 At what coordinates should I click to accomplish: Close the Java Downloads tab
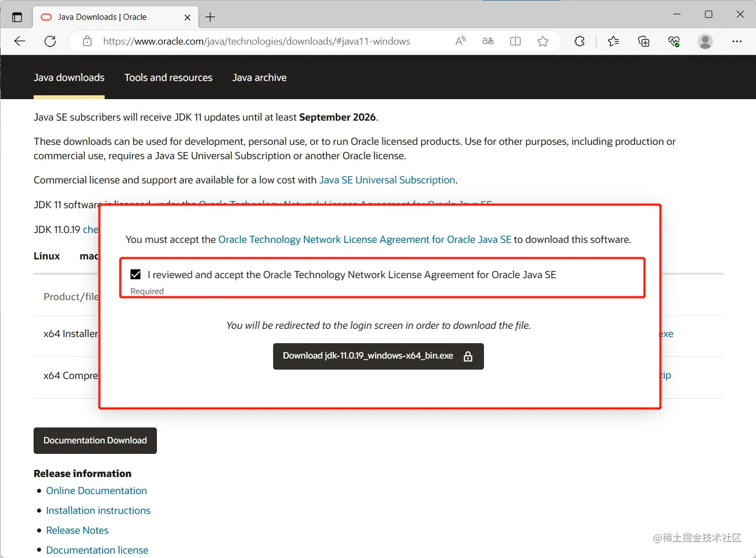pyautogui.click(x=187, y=17)
